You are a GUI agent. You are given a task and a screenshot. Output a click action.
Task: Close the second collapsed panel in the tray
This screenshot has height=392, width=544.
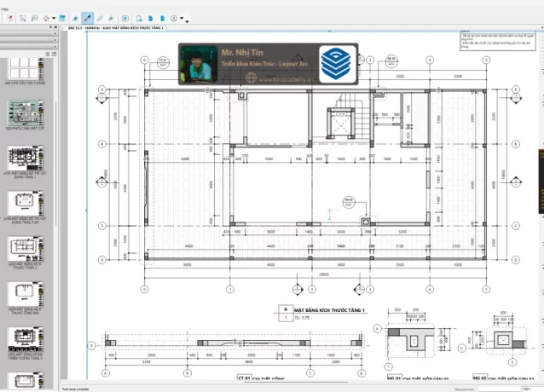(55, 40)
